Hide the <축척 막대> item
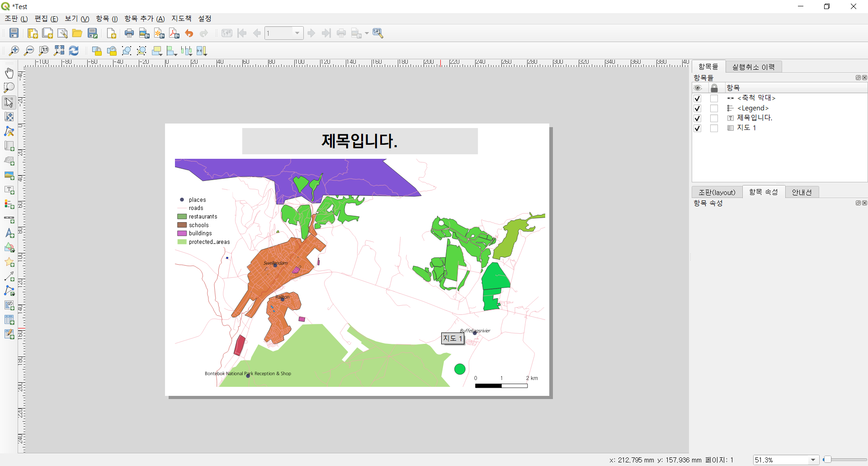This screenshot has height=466, width=868. (x=697, y=98)
